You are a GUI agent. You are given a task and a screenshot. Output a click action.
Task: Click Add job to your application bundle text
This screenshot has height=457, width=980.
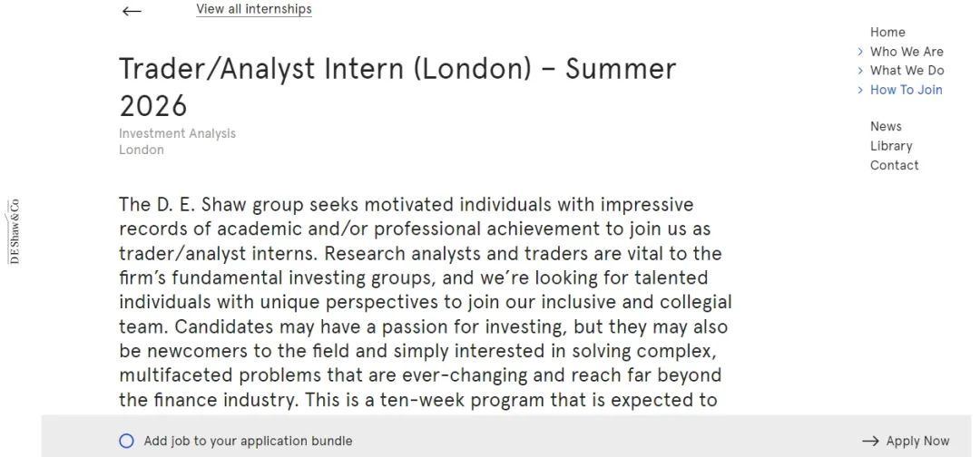click(x=248, y=442)
